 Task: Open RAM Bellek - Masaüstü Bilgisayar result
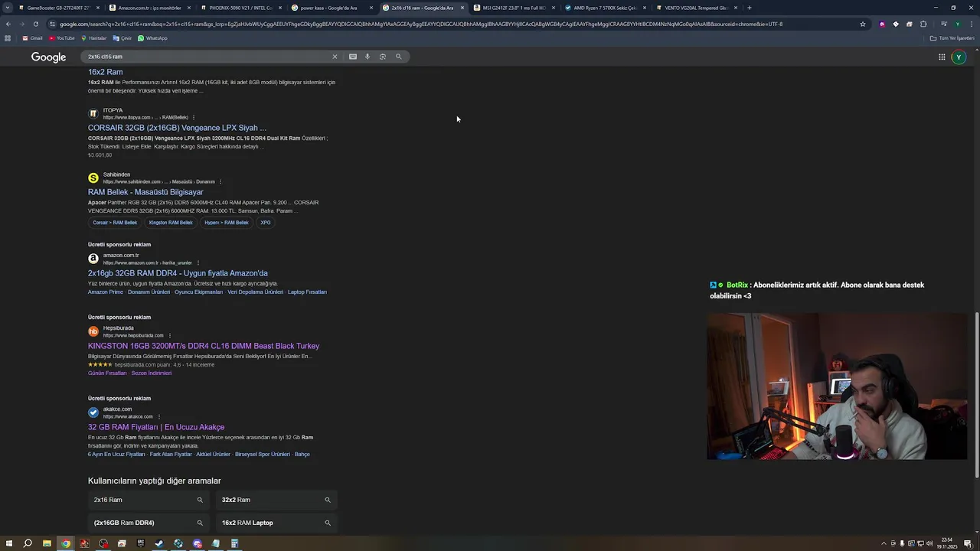pos(145,192)
